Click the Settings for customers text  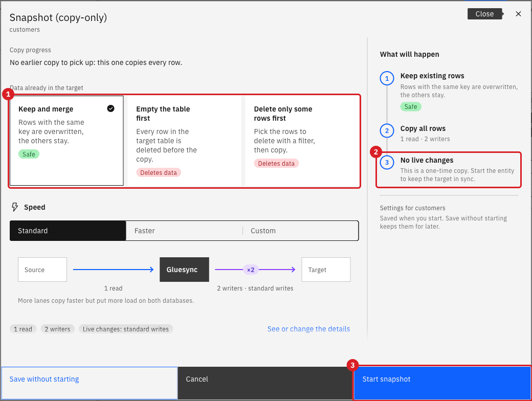(413, 208)
